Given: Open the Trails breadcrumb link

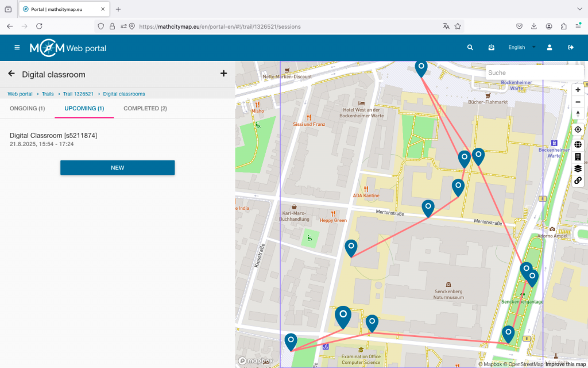Looking at the screenshot, I should (48, 94).
